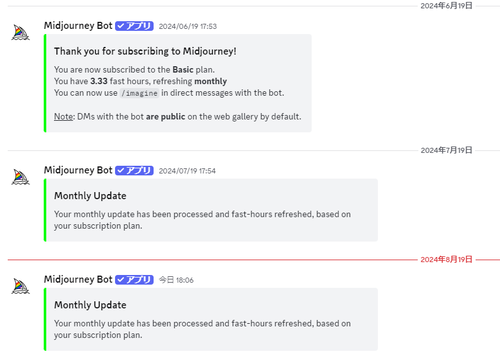
Task: Click the /imagine inline command text
Action: click(139, 93)
